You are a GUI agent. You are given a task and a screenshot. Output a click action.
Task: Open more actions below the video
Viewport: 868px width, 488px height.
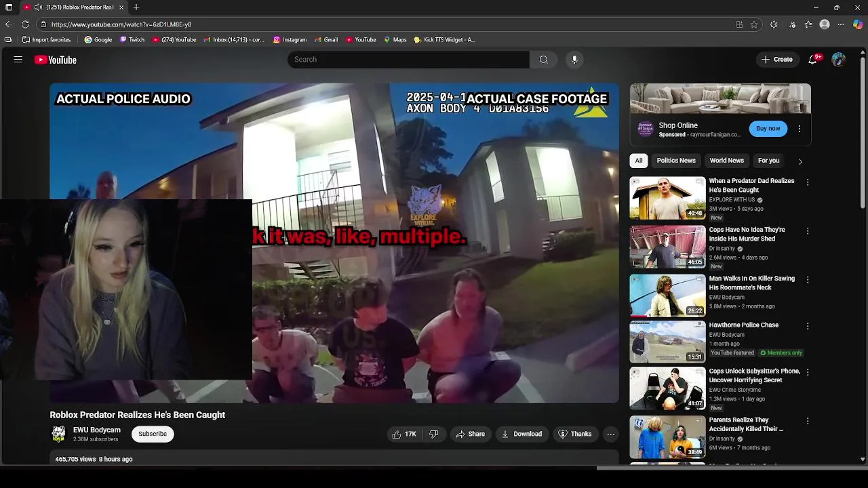(611, 434)
